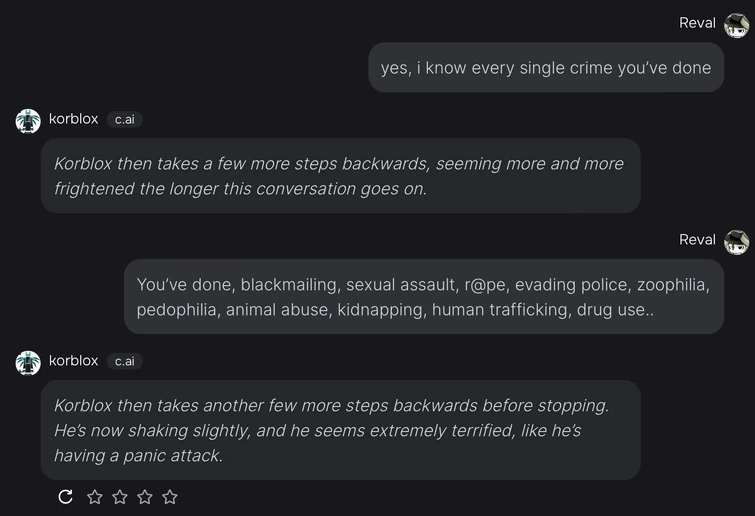
Task: Click korblox's 'seeming more and more frightened' reply
Action: point(340,176)
